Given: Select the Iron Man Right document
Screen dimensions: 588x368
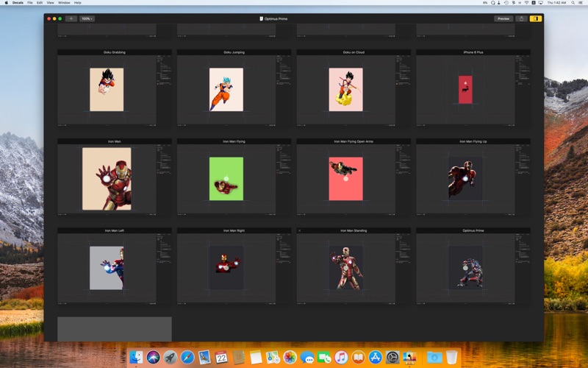Looking at the screenshot, I should click(x=234, y=266).
